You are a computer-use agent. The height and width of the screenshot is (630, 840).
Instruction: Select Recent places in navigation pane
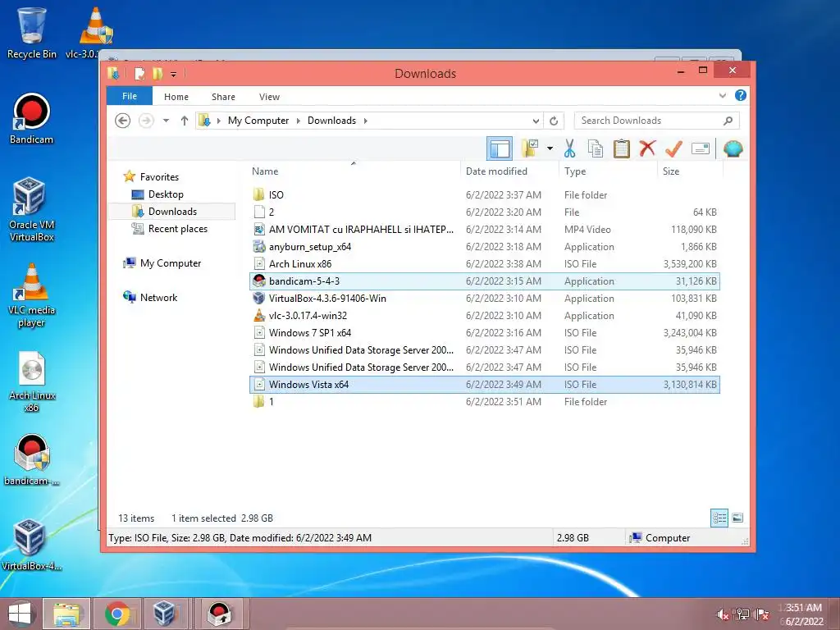[x=177, y=229]
